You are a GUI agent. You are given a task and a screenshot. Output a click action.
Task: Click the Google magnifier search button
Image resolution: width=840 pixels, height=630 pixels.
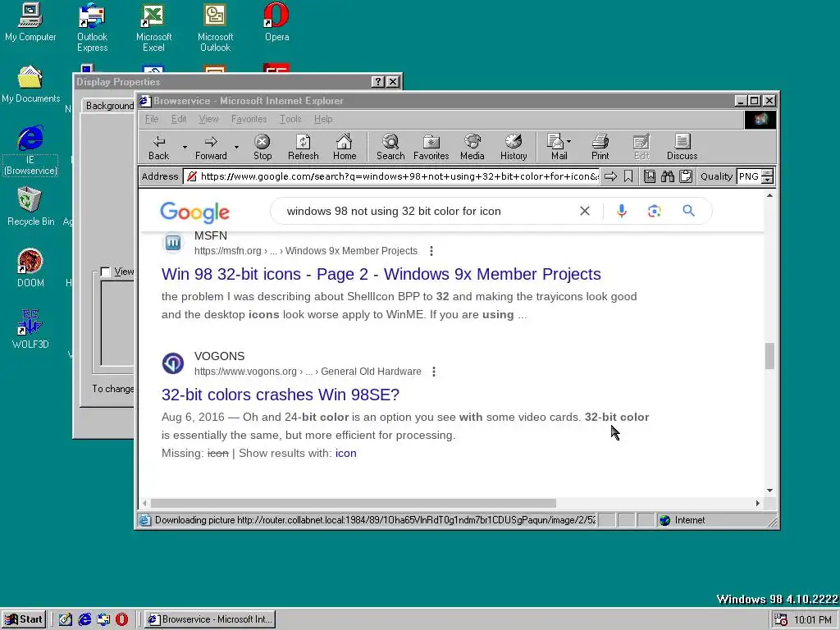tap(688, 211)
